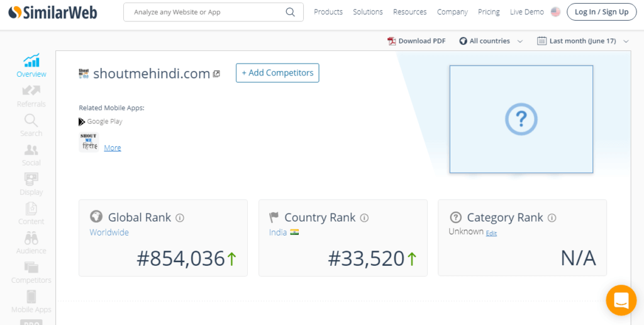Screen dimensions: 644x325
Task: Click the calendar icon for the date range
Action: [x=541, y=41]
